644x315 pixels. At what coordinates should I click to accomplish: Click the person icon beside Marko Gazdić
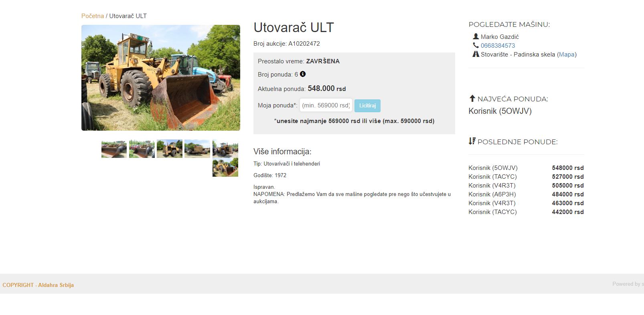point(476,36)
